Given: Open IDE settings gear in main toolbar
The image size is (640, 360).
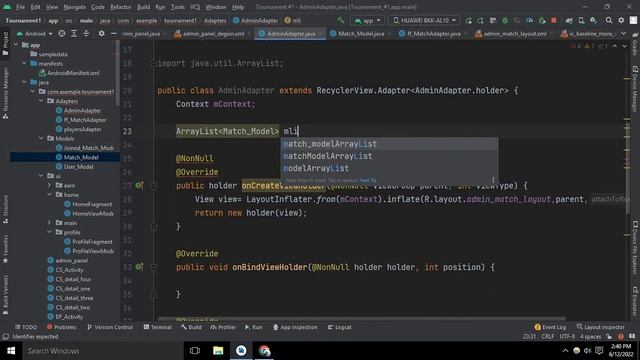Looking at the screenshot, I should point(621,20).
